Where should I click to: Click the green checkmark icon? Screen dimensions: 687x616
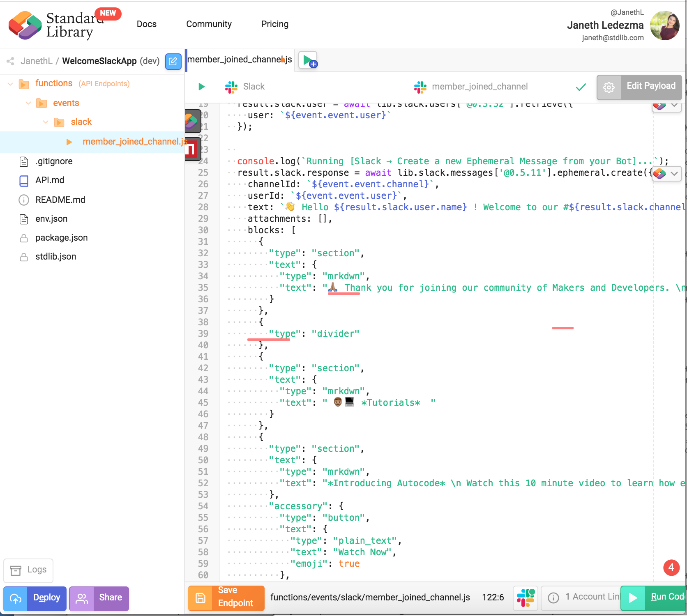581,87
